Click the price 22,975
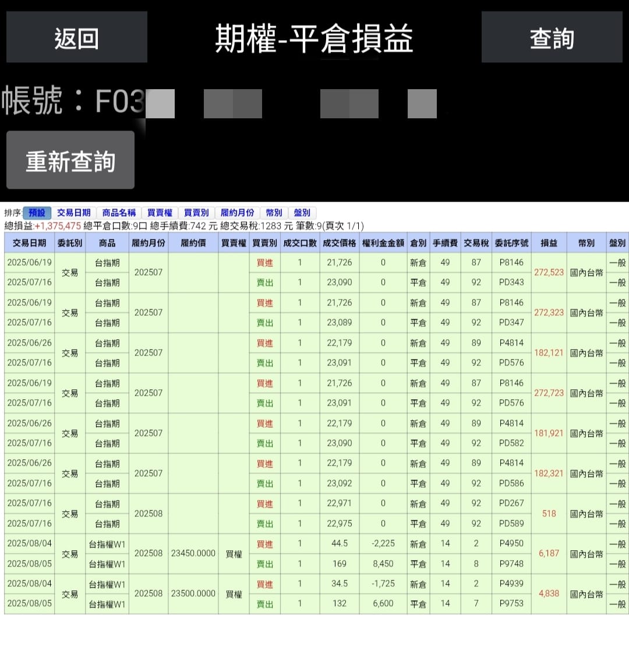Screen dimensions: 629x672 pyautogui.click(x=340, y=524)
